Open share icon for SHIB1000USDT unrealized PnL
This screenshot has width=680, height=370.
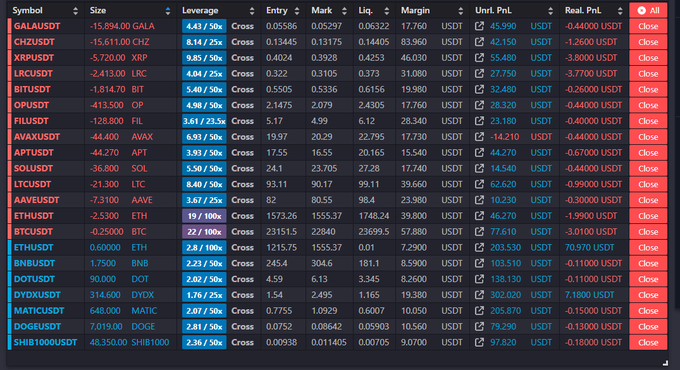pos(479,342)
